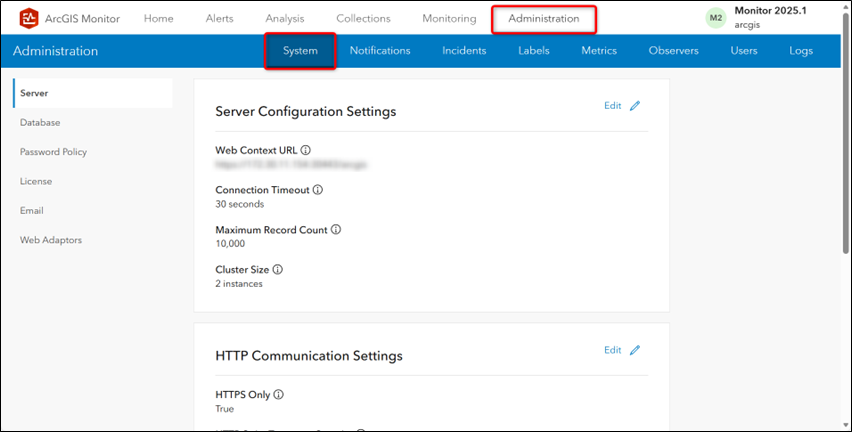Select Database in the left sidebar

click(40, 123)
